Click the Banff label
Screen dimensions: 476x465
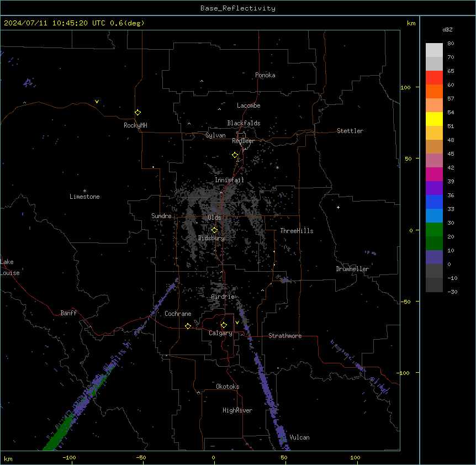tap(68, 313)
